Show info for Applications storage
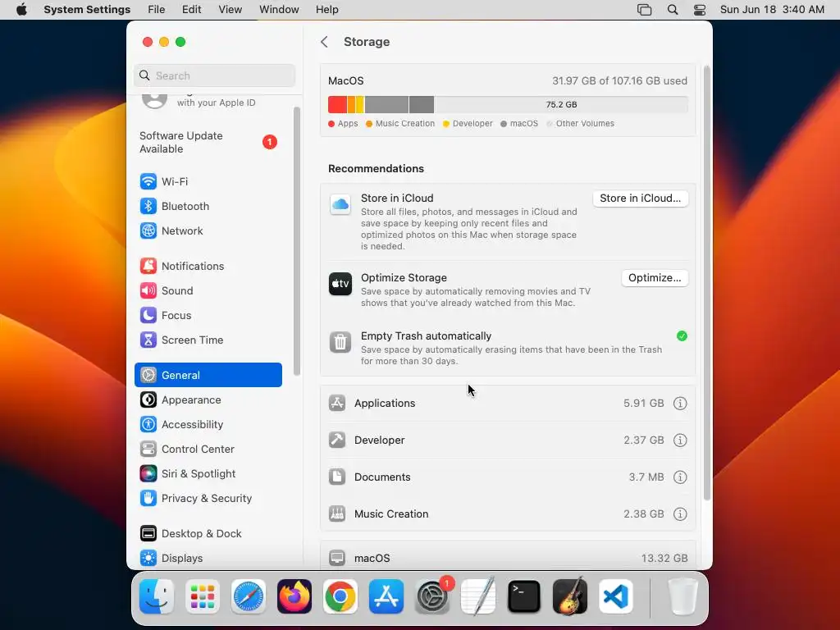Image resolution: width=840 pixels, height=630 pixels. [x=680, y=404]
